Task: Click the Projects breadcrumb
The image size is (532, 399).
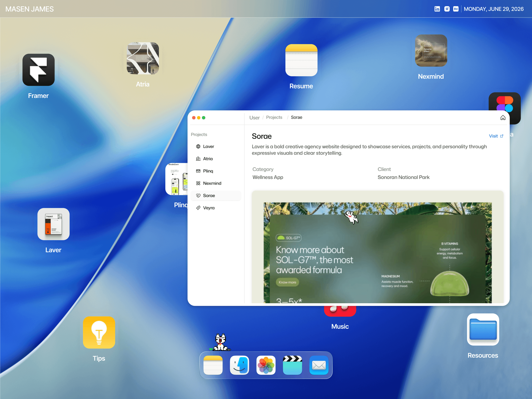Action: point(274,117)
